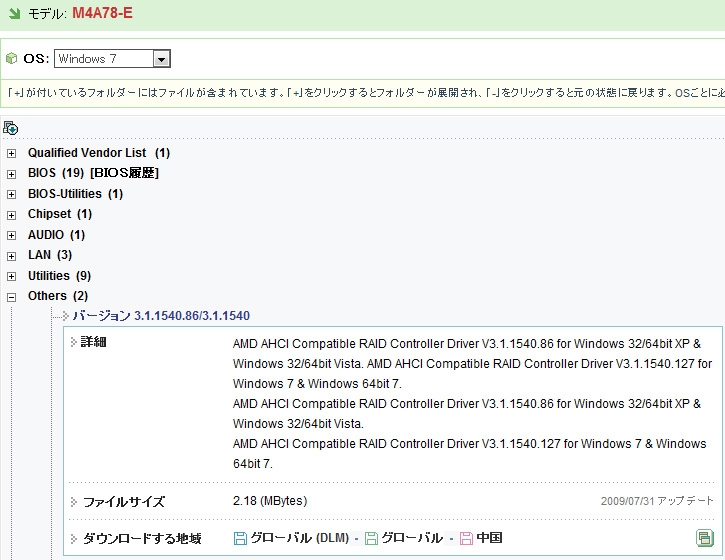The height and width of the screenshot is (560, 725).
Task: Click the arrow bullet beside ダウンロードする地域
Action: click(73, 539)
